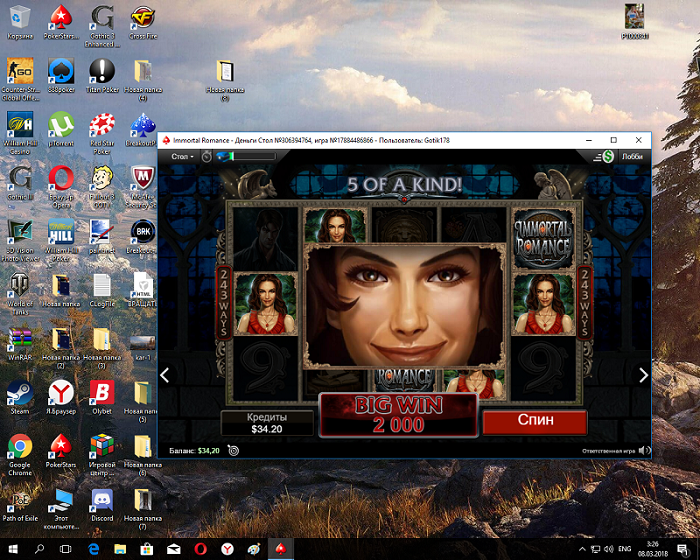This screenshot has width=700, height=560.
Task: Select Новая папка (6) folder
Action: [x=143, y=455]
